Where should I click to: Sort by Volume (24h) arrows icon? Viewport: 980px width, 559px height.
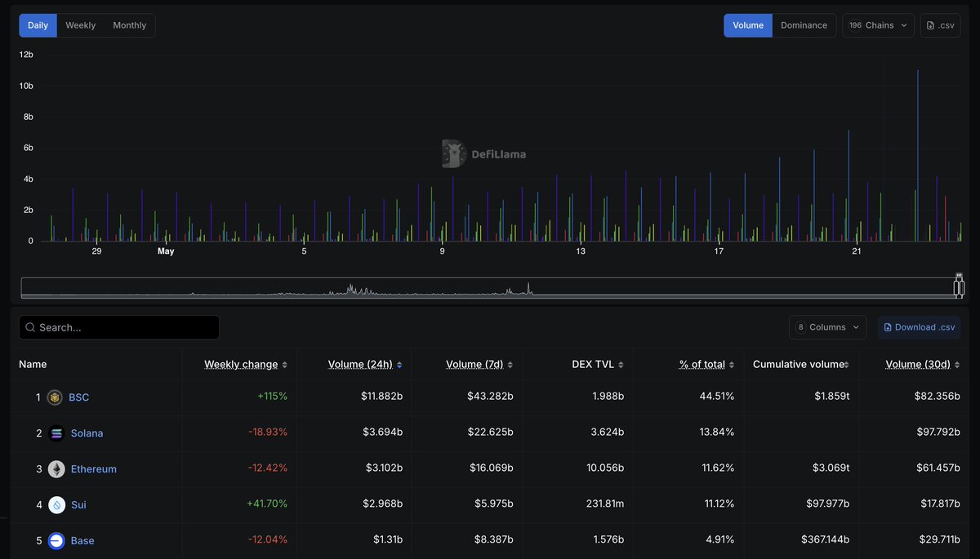click(399, 365)
